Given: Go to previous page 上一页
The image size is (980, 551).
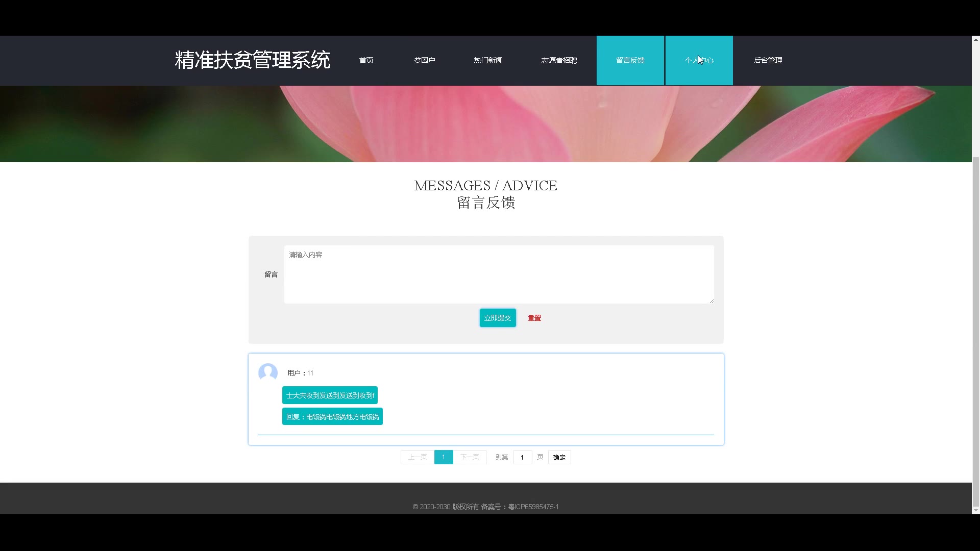Looking at the screenshot, I should (x=417, y=457).
